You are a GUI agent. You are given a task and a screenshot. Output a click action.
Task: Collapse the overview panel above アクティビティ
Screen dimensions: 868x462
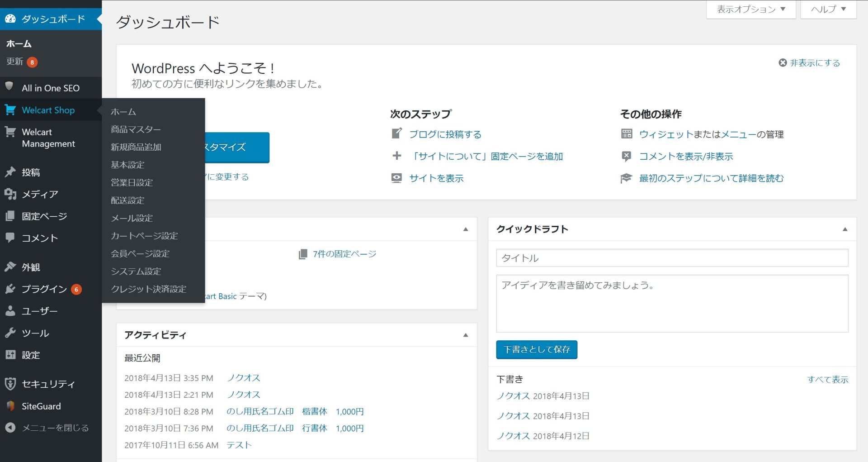(466, 229)
